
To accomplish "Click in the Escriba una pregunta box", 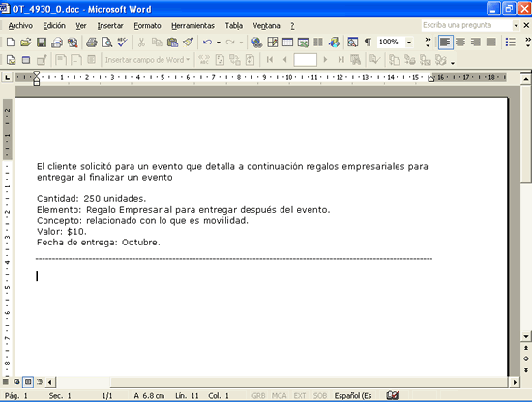I will coord(467,25).
